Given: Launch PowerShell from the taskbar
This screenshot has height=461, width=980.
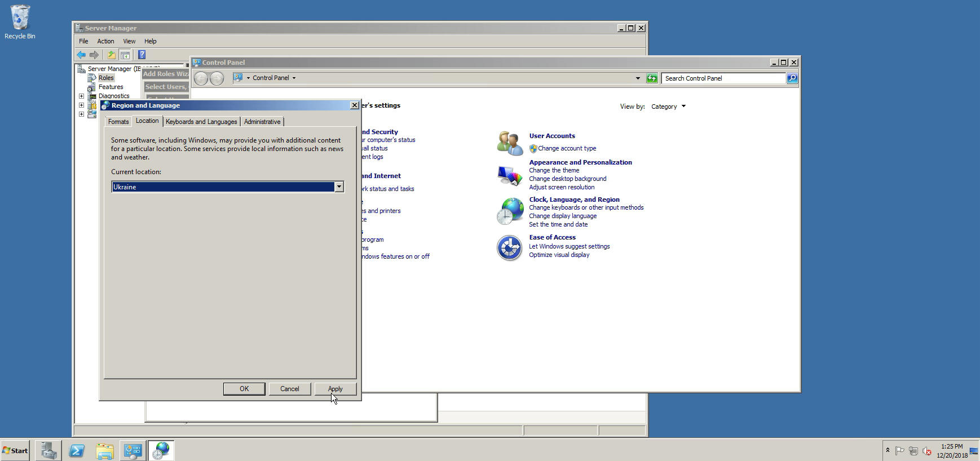Looking at the screenshot, I should pyautogui.click(x=77, y=451).
